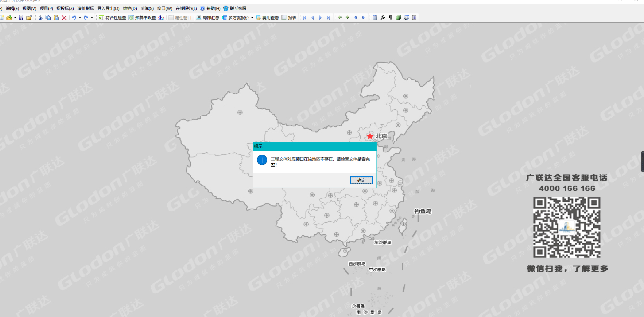Screen dimensions: 644x317
Task: Expand the redo history dropdown arrow
Action: (92, 17)
